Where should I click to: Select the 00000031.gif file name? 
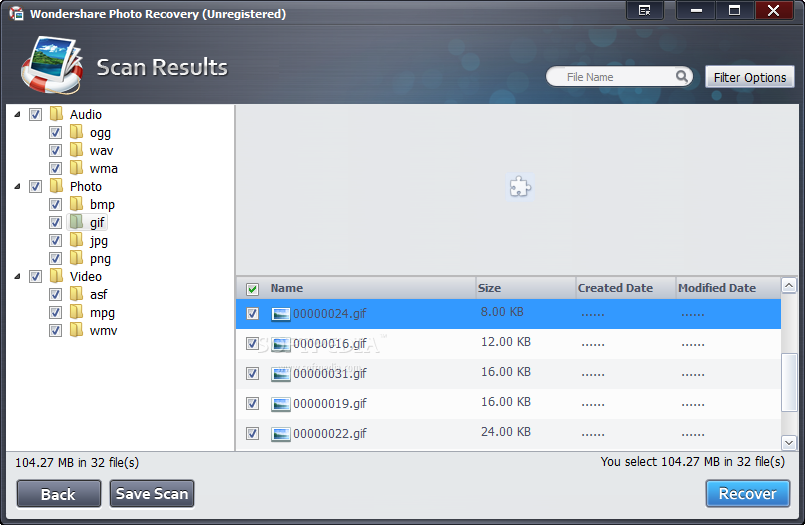pos(330,374)
